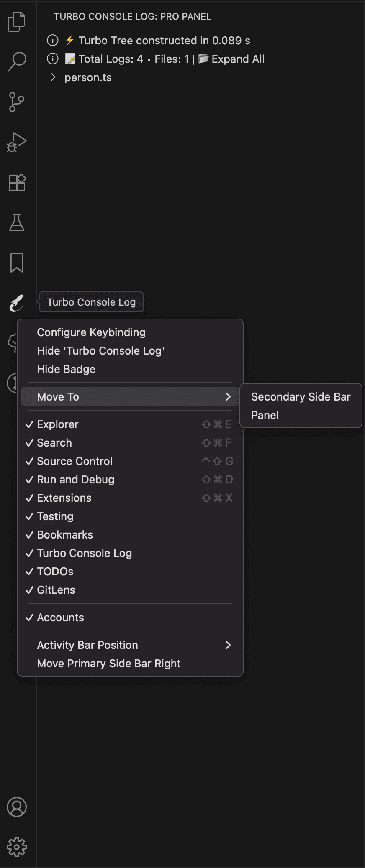Screen dimensions: 365x868
Task: Open the Activity Bar Position submenu
Action: [87, 645]
